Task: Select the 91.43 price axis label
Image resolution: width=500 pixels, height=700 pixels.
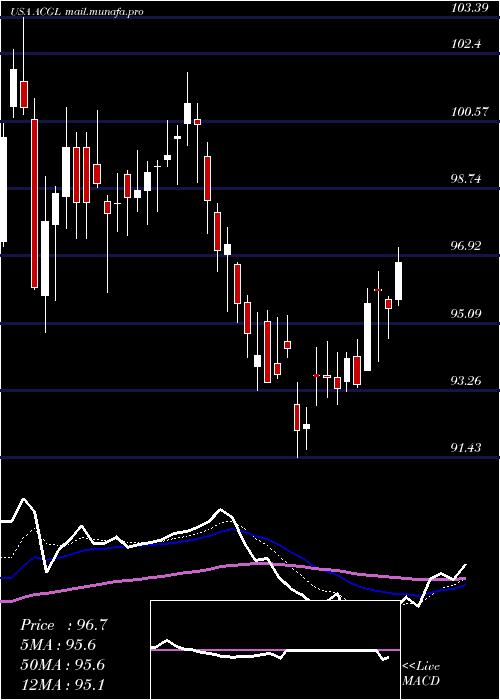Action: coord(466,448)
